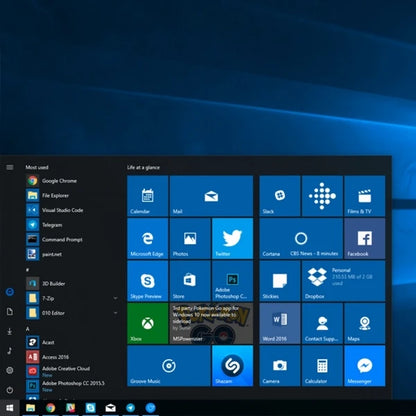
Task: Open Telegram from the taskbar
Action: (x=130, y=408)
